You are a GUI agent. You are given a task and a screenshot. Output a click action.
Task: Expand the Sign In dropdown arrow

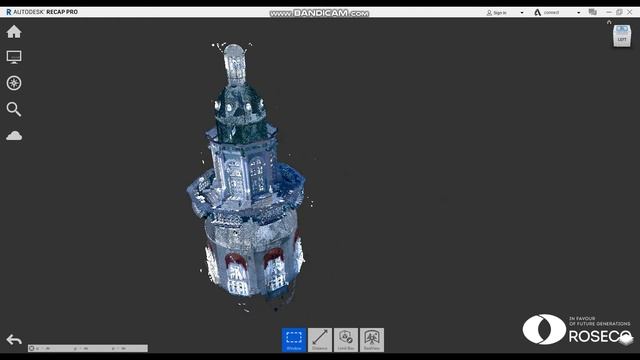click(x=522, y=13)
